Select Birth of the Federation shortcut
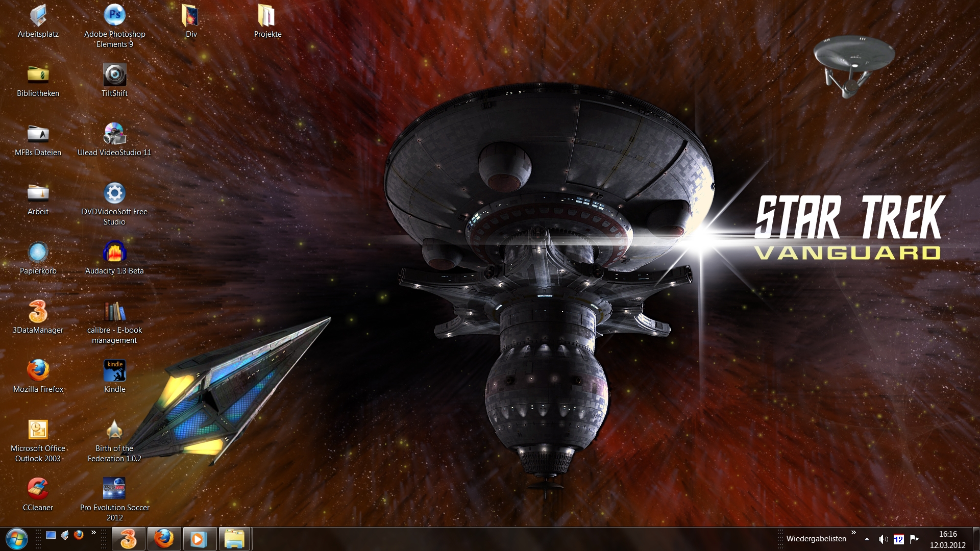 click(114, 430)
